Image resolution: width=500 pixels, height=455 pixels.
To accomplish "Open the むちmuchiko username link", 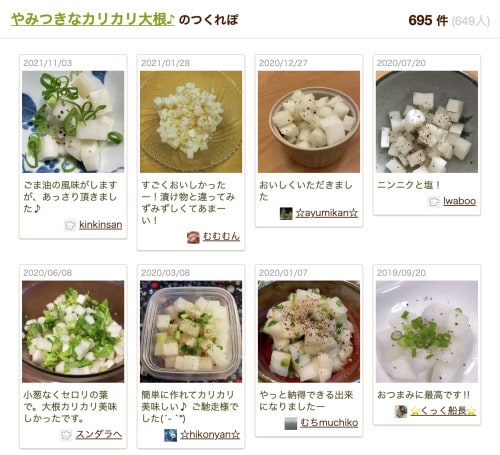I will tap(329, 423).
